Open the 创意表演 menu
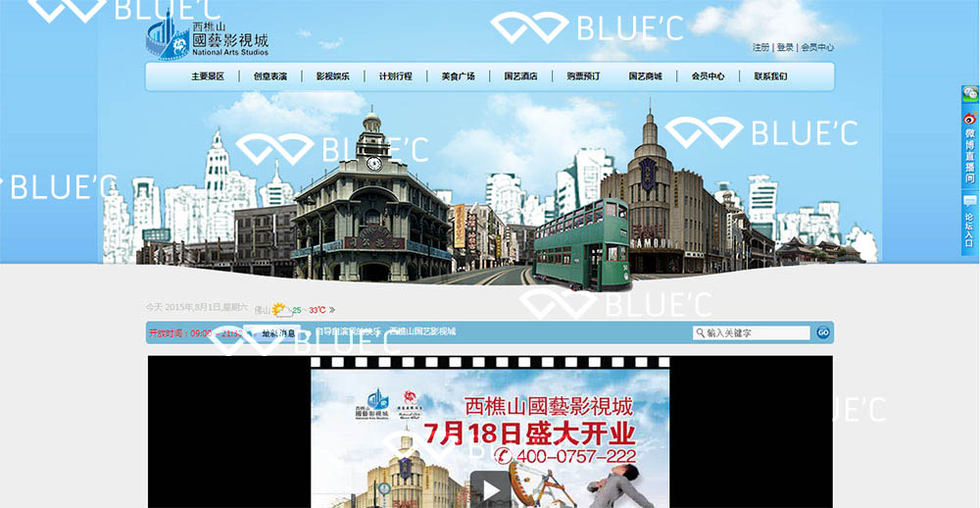This screenshot has width=980, height=508. pos(270,76)
